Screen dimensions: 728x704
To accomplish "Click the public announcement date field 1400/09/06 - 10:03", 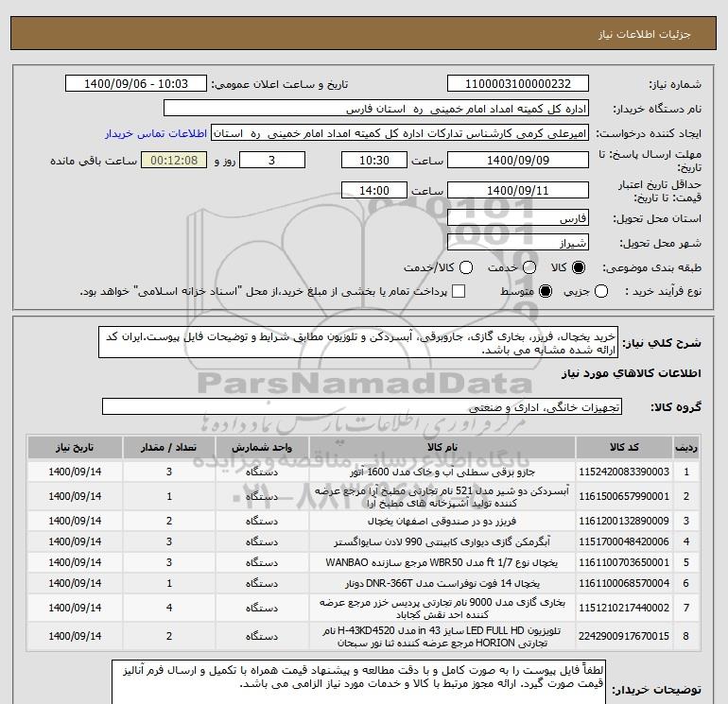I will tap(136, 84).
